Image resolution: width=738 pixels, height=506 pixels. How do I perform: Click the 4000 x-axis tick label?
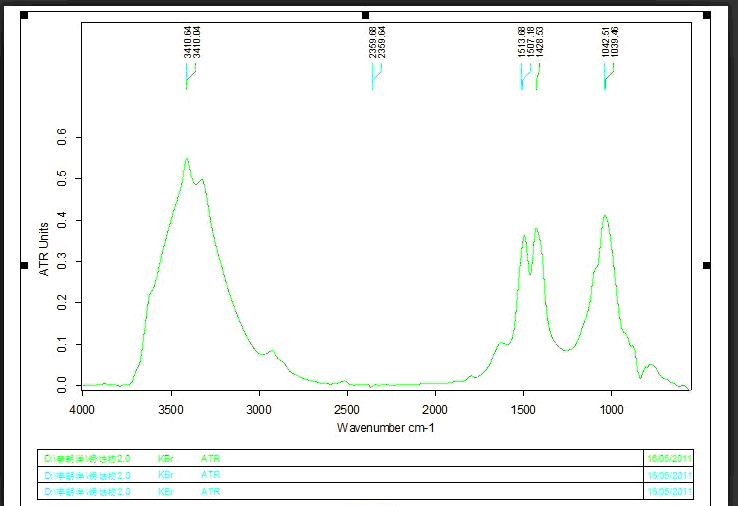(82, 410)
